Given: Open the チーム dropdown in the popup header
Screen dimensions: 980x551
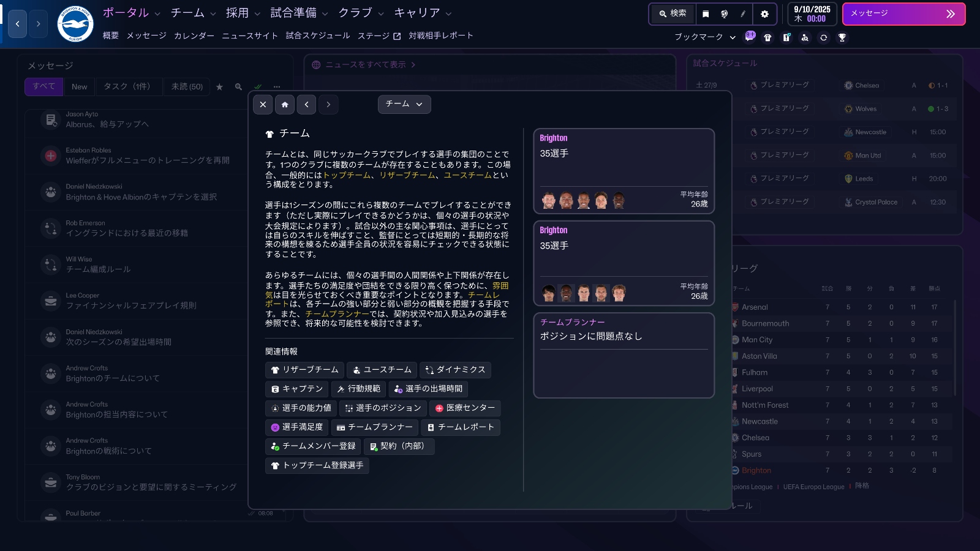Looking at the screenshot, I should coord(404,104).
